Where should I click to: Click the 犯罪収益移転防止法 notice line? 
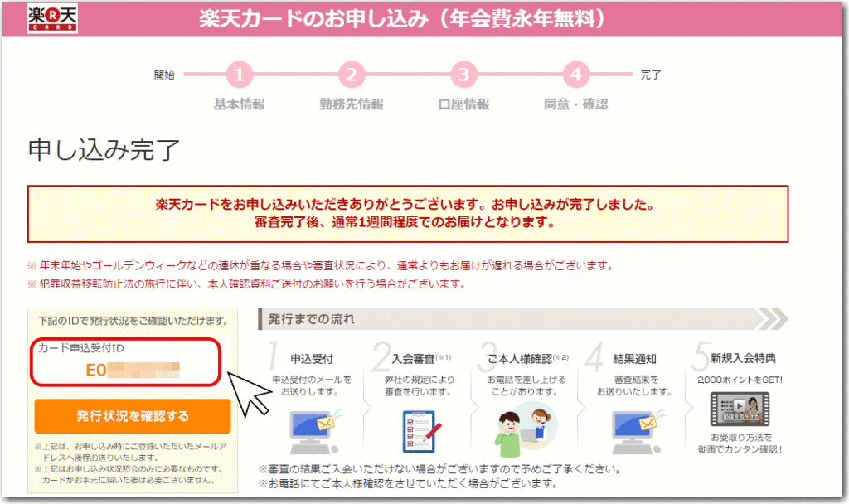click(247, 283)
